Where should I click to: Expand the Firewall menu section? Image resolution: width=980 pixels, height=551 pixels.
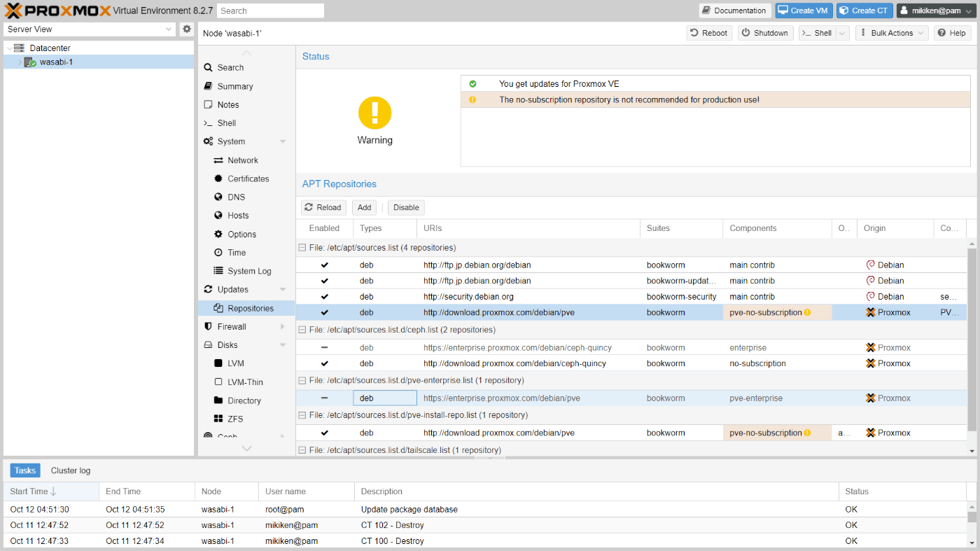point(283,327)
